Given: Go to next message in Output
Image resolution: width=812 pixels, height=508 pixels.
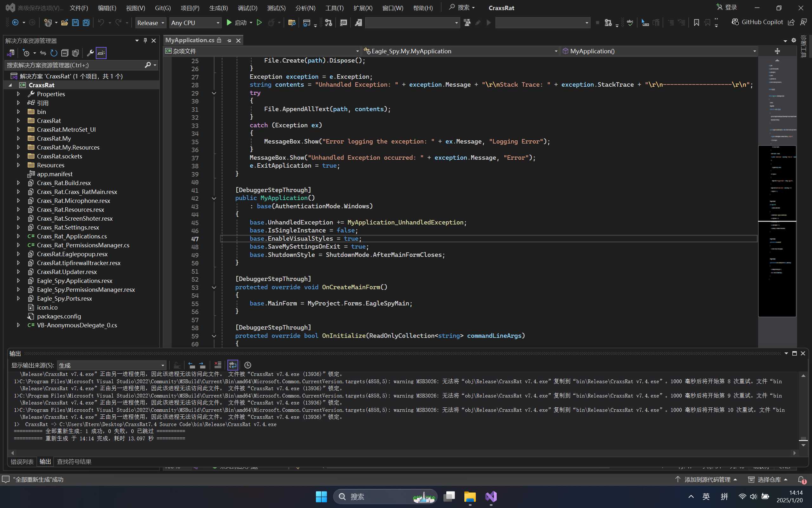Looking at the screenshot, I should (202, 365).
